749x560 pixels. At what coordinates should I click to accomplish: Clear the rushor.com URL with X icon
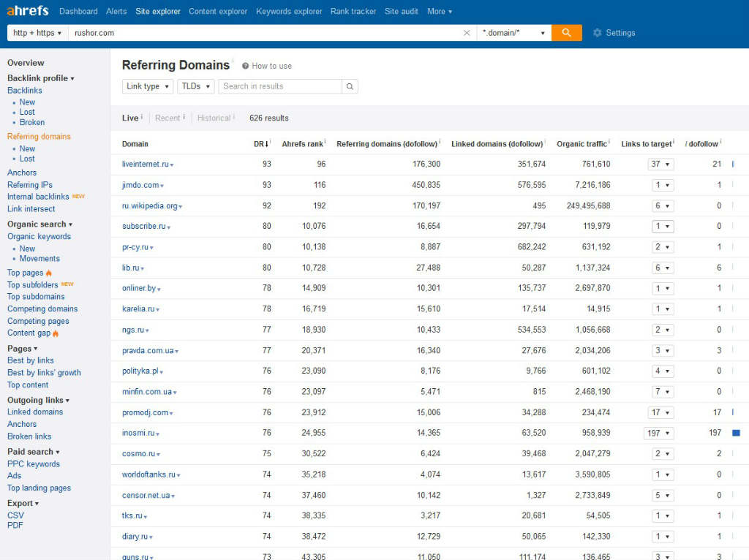click(467, 33)
